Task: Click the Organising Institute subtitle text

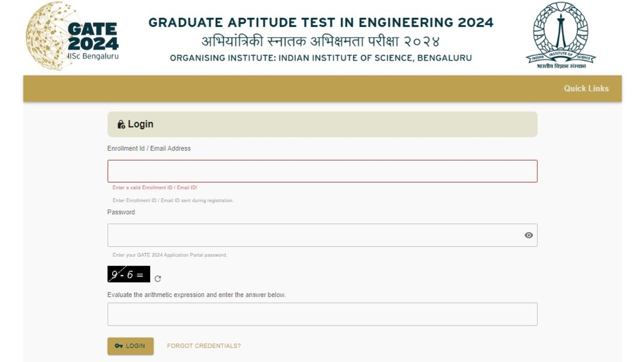Action: [321, 58]
